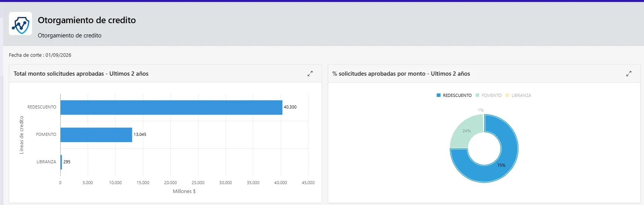Click the 45.000 x-axis tick label

point(308,183)
